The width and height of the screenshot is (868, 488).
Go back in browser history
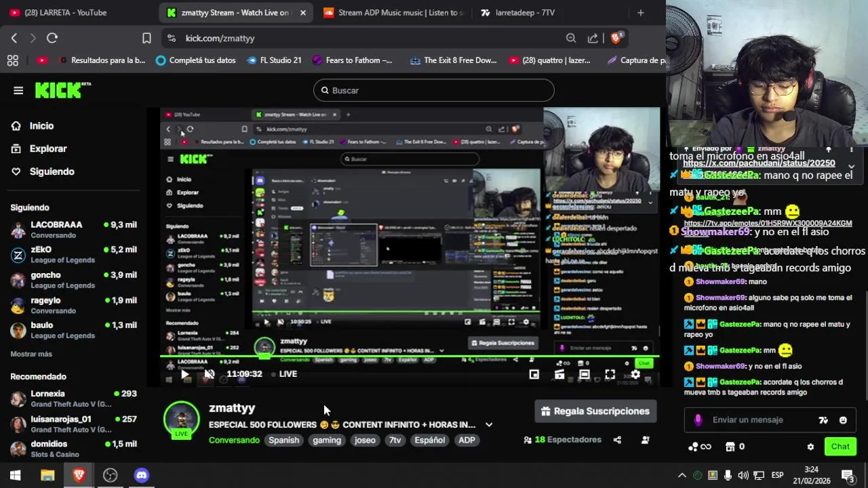point(14,39)
